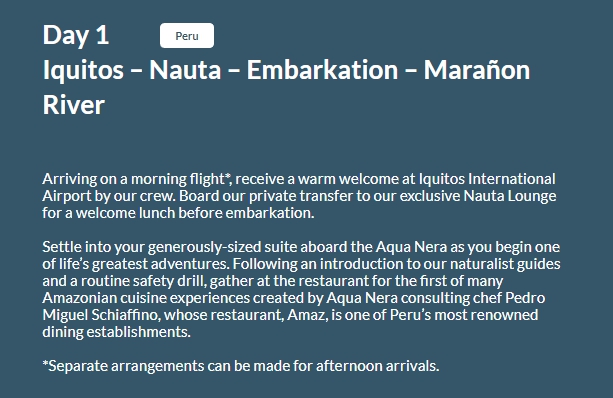The image size is (613, 398).
Task: Click the paragraph starting Settle into your
Action: click(301, 289)
